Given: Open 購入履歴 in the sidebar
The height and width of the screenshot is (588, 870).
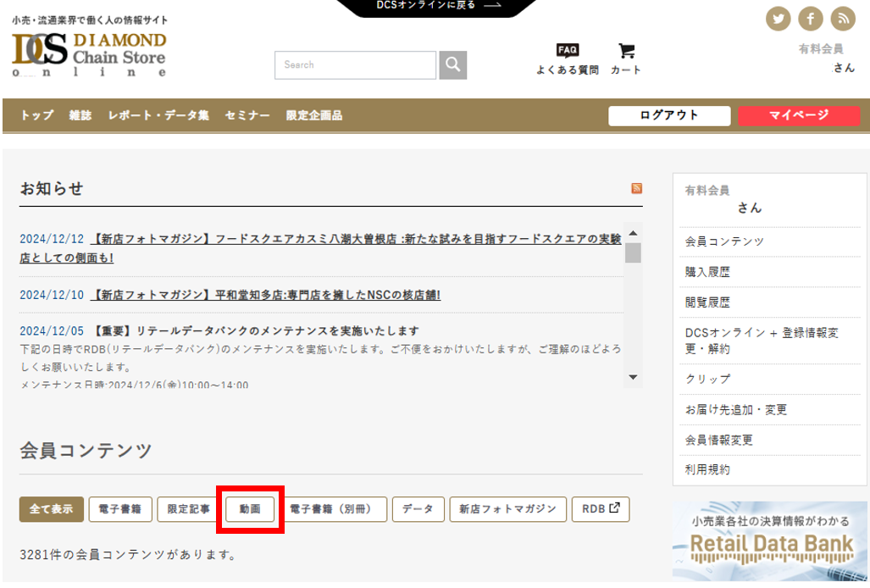Looking at the screenshot, I should (707, 272).
